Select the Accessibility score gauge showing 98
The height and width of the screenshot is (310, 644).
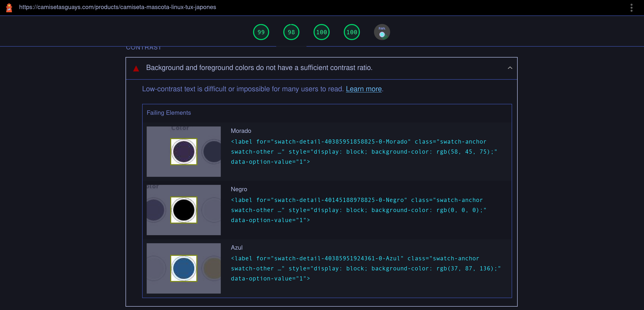click(x=291, y=32)
